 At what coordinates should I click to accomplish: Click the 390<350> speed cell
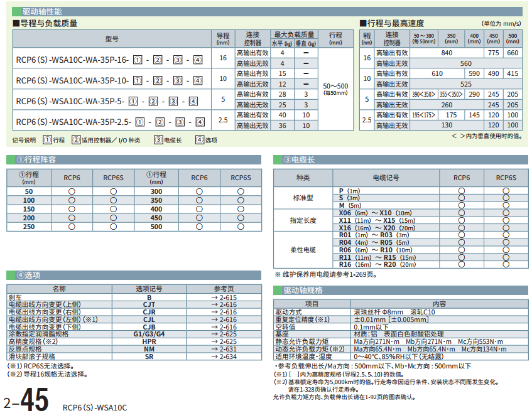tap(424, 94)
